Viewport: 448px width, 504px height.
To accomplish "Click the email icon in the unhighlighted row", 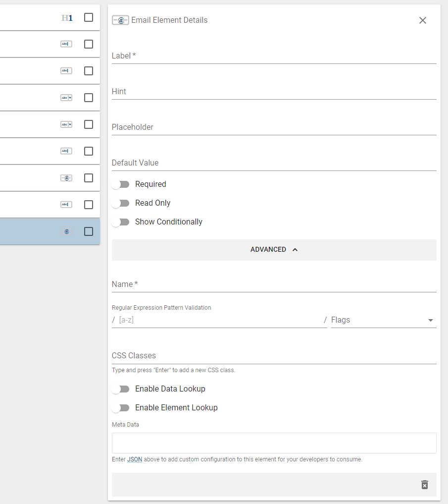I will (66, 178).
